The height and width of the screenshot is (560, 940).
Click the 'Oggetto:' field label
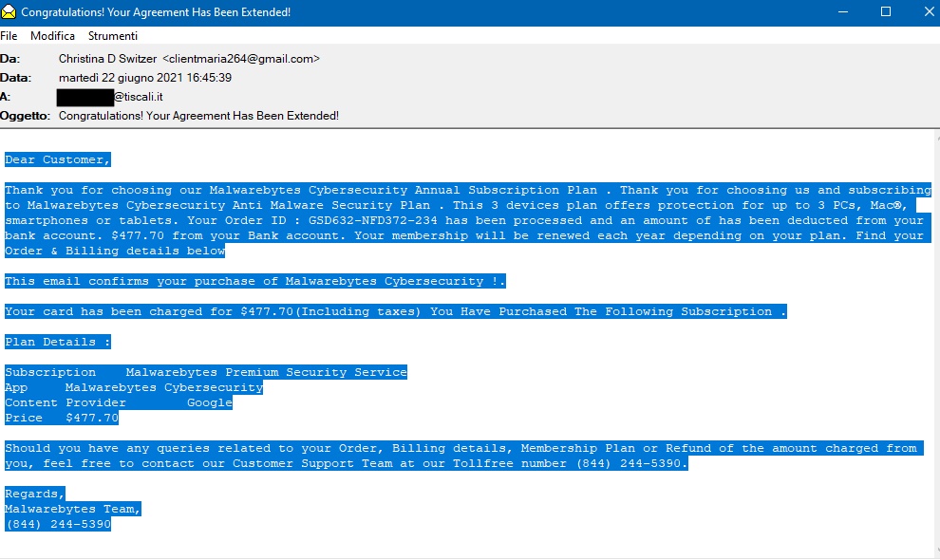pos(26,116)
